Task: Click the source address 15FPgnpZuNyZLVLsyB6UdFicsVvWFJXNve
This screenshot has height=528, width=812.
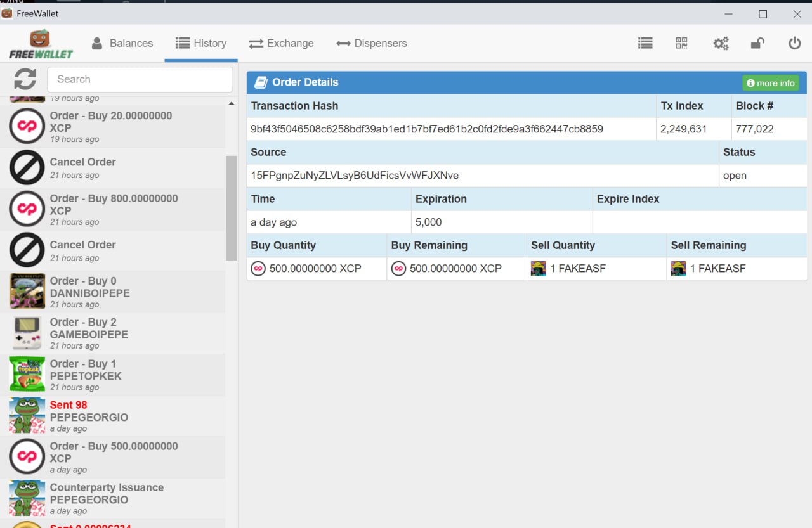Action: [x=355, y=176]
